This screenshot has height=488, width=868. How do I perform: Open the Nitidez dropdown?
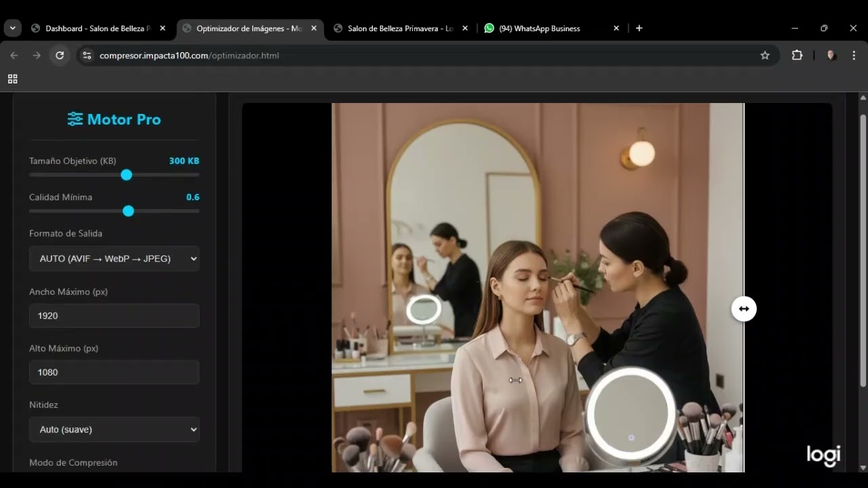pyautogui.click(x=114, y=429)
